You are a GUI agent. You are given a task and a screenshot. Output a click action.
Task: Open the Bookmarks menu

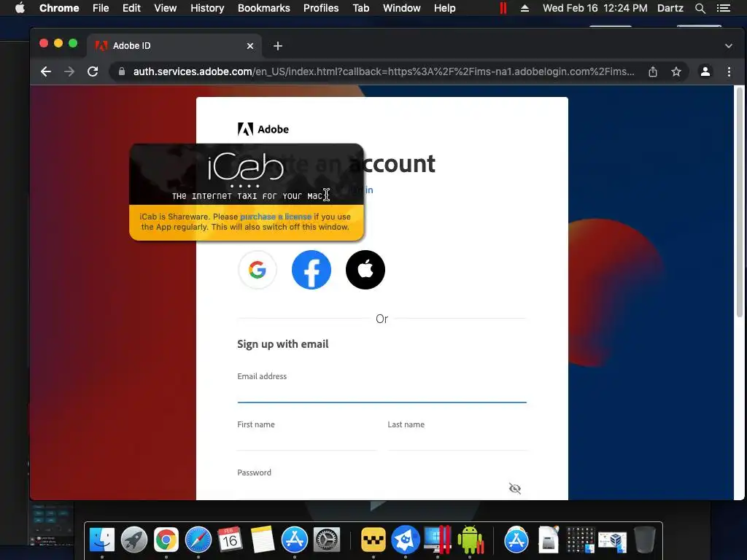pos(264,8)
